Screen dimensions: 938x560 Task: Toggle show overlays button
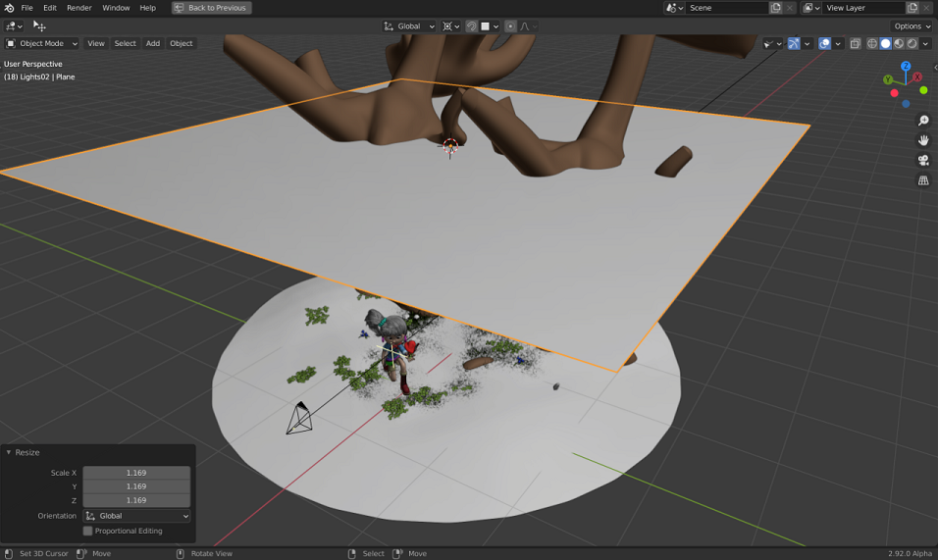tap(824, 43)
